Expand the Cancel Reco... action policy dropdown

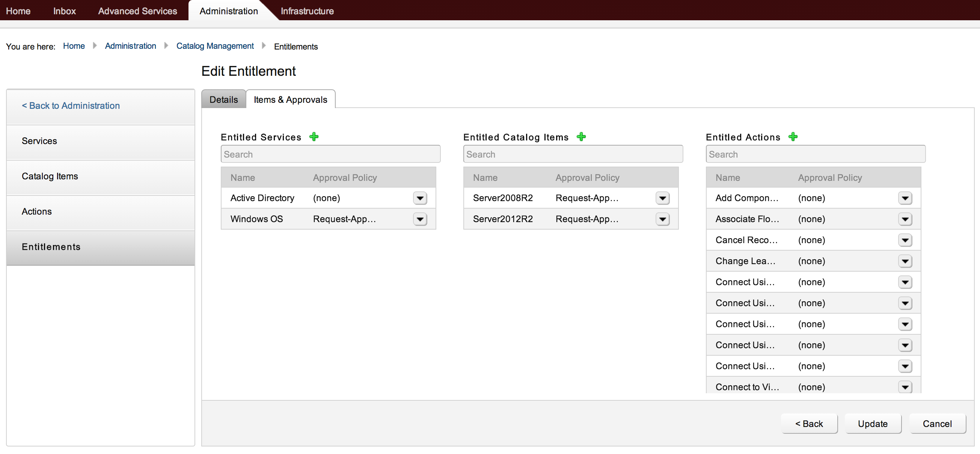(x=905, y=240)
